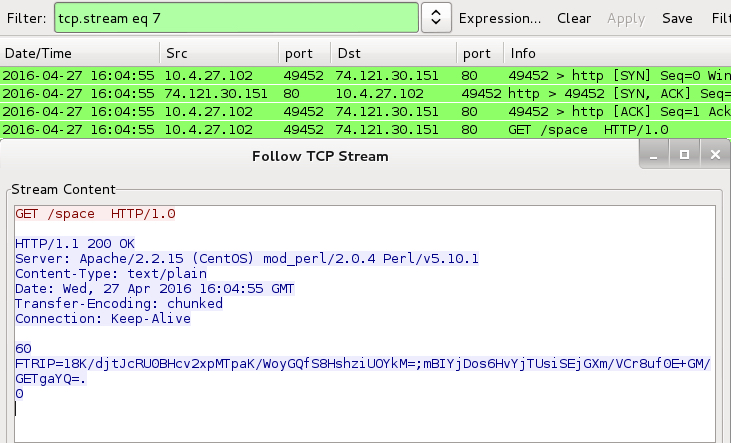
Task: Sort by the Src column header
Action: pyautogui.click(x=177, y=53)
